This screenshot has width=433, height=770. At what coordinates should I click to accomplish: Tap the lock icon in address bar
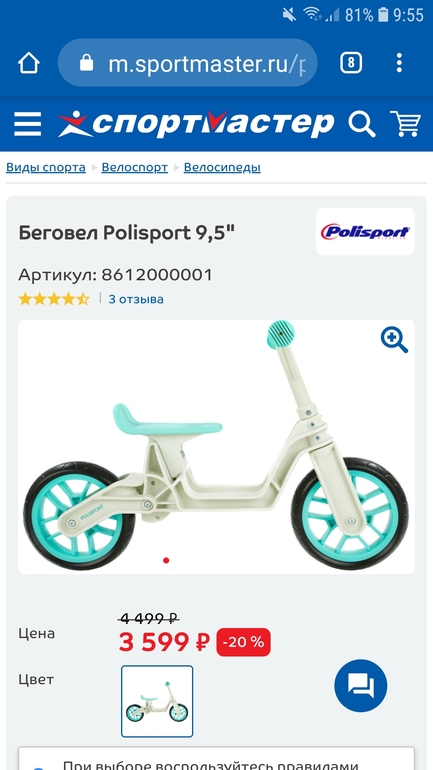coord(86,63)
